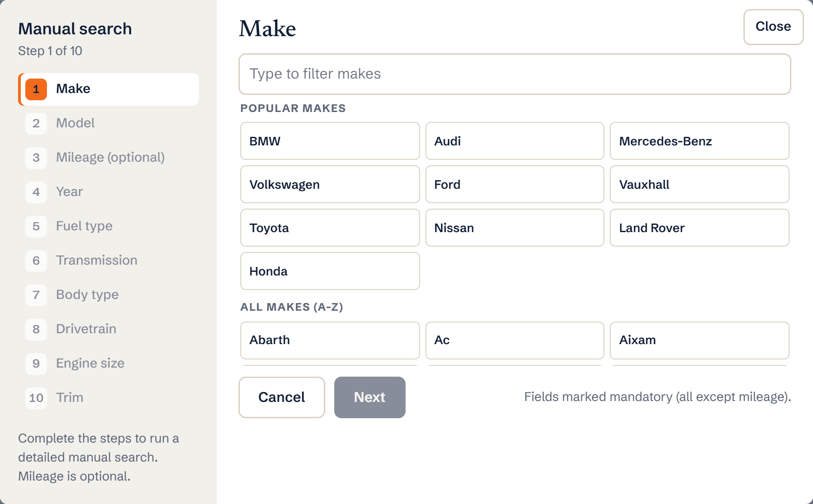Choose Honda make
Viewport: 813px width, 504px height.
330,271
